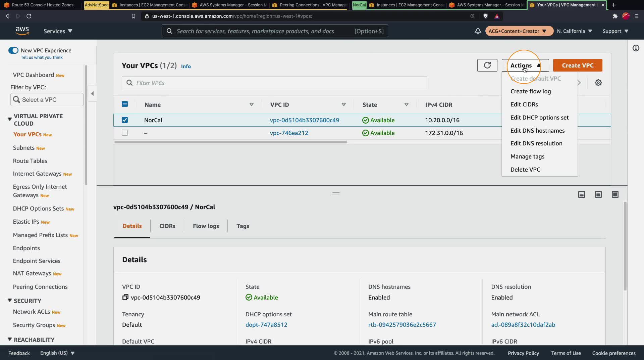Collapse the Reachability section
This screenshot has width=644, height=360.
pos(10,340)
